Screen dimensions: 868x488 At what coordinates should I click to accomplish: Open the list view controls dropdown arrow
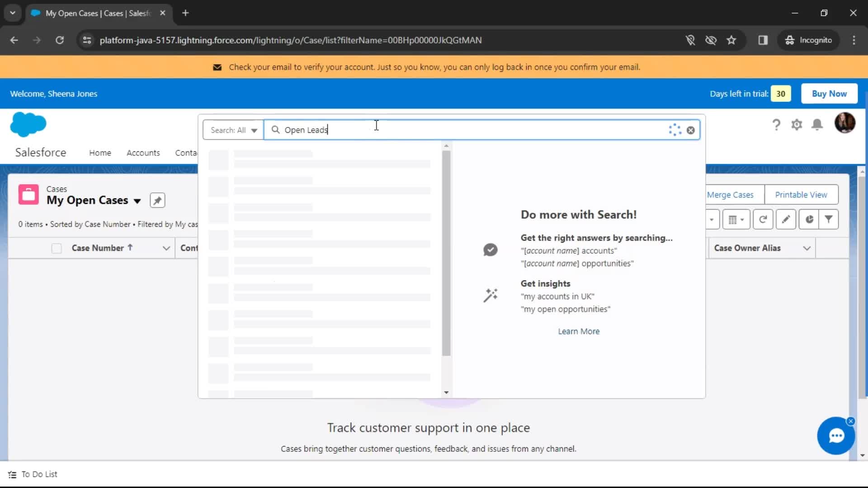pyautogui.click(x=712, y=220)
